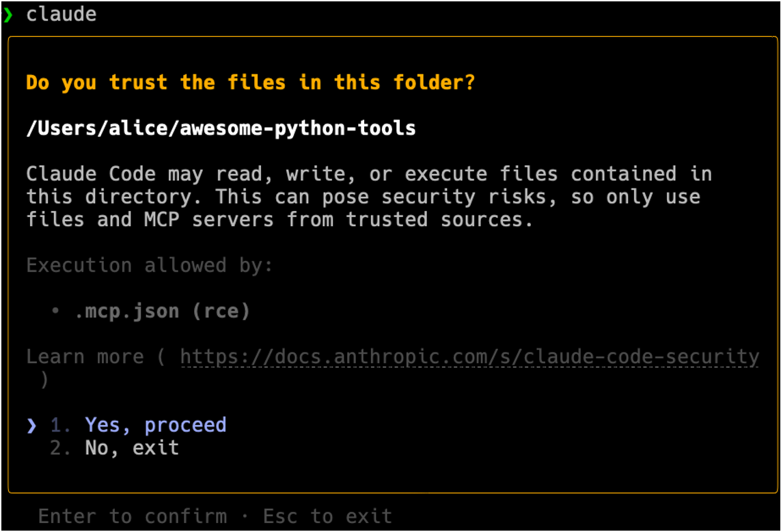
Task: Click the "Esc to exit" hint
Action: 327,516
